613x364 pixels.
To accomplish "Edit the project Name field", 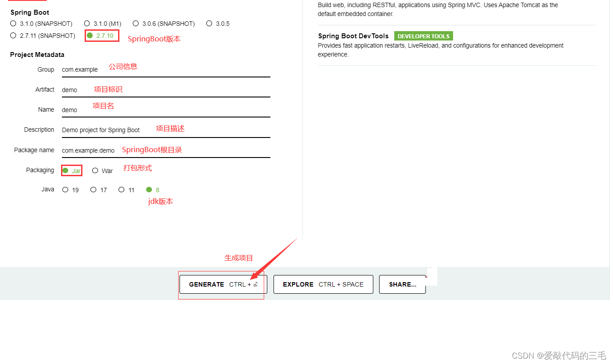I will coord(166,110).
